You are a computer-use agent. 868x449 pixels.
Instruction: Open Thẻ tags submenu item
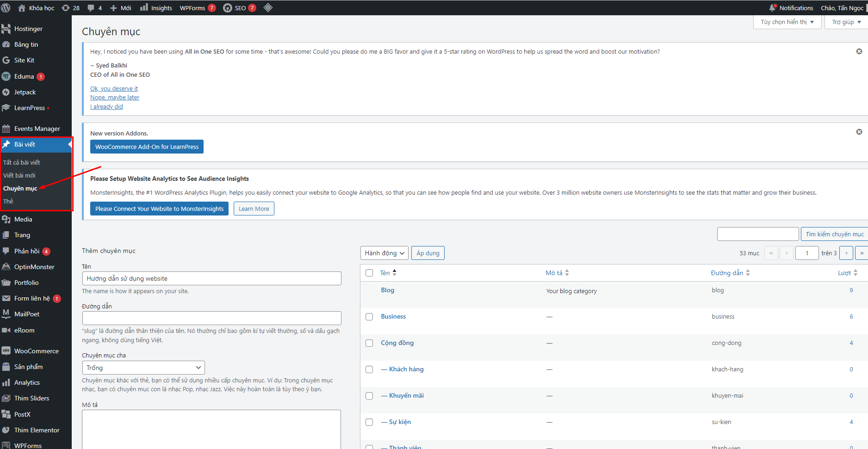8,201
